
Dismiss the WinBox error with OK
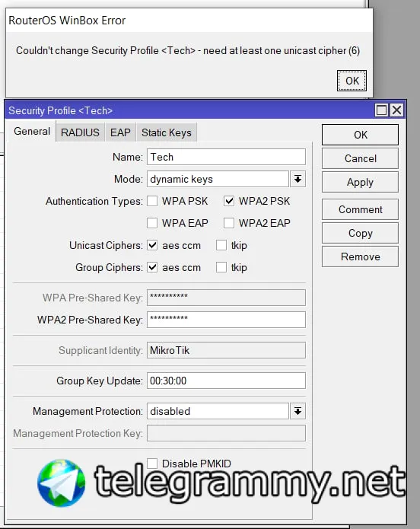[352, 81]
